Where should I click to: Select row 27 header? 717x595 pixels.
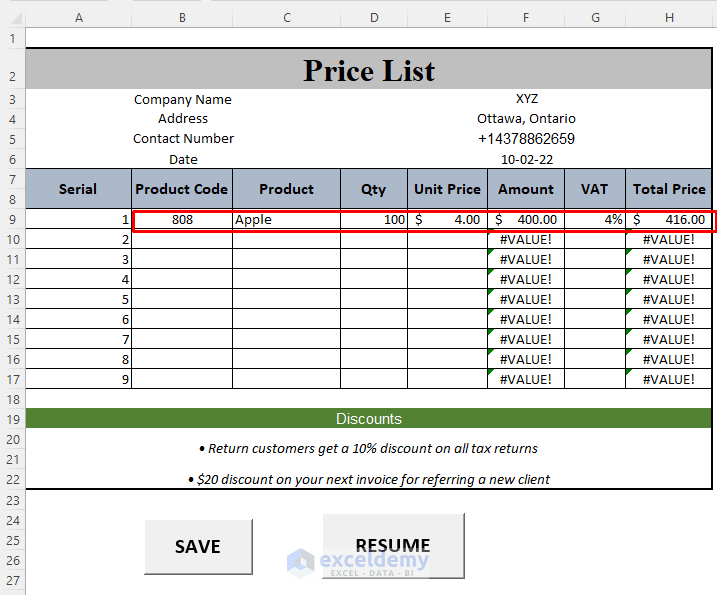tap(12, 581)
